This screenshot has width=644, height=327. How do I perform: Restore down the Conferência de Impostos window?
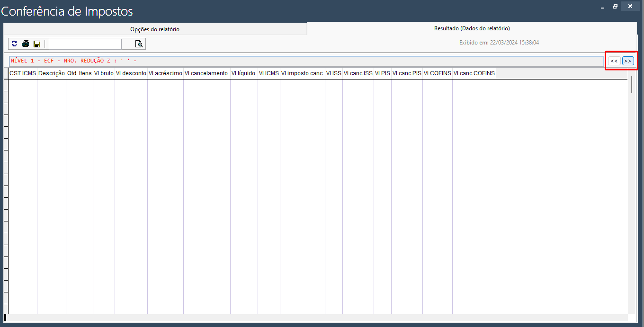point(615,7)
